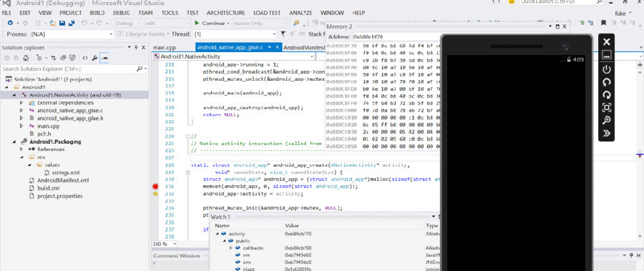Open the Continue button dropdown arrow
Image resolution: width=644 pixels, height=271 pixels.
(228, 24)
